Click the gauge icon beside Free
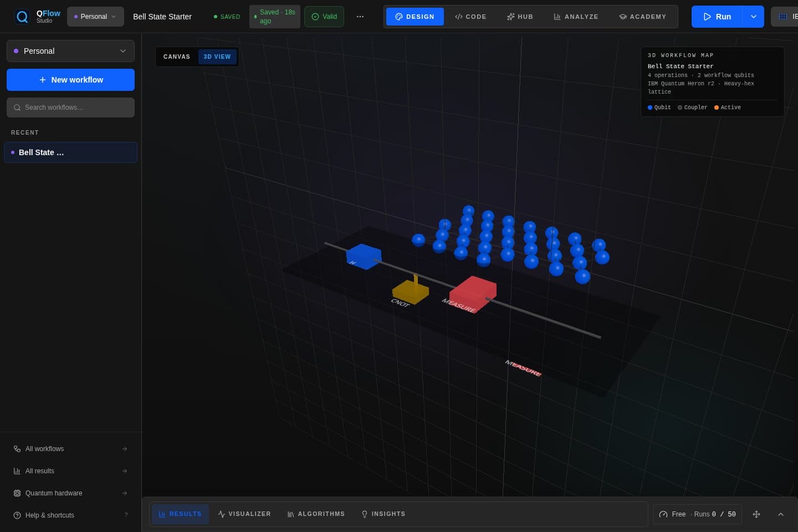 pos(663,514)
